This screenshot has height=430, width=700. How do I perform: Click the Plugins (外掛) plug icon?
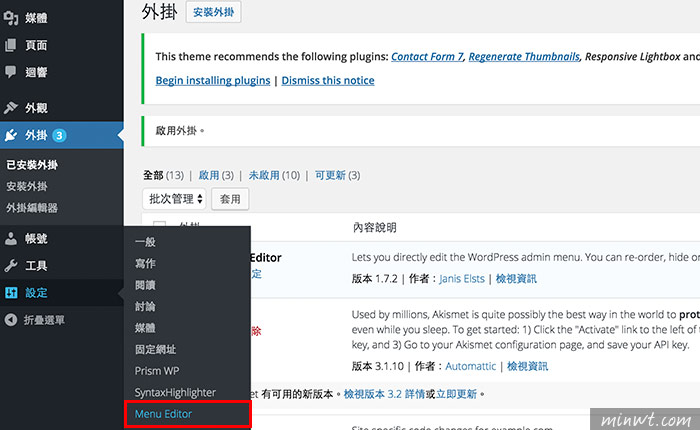(x=10, y=135)
